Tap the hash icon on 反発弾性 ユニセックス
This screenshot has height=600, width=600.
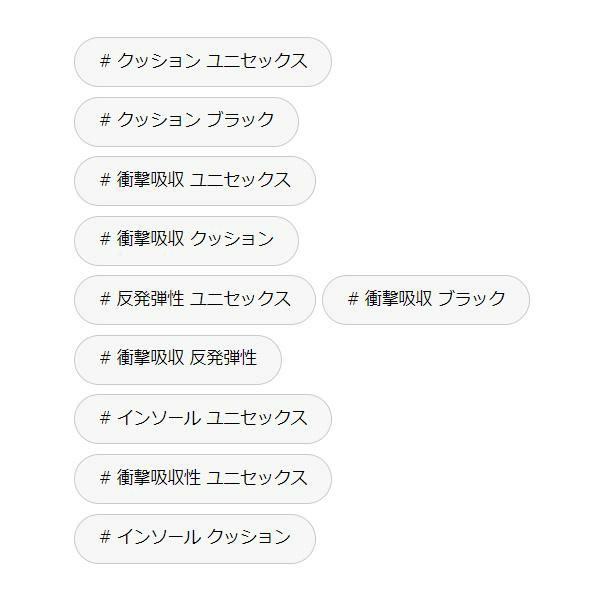[105, 300]
